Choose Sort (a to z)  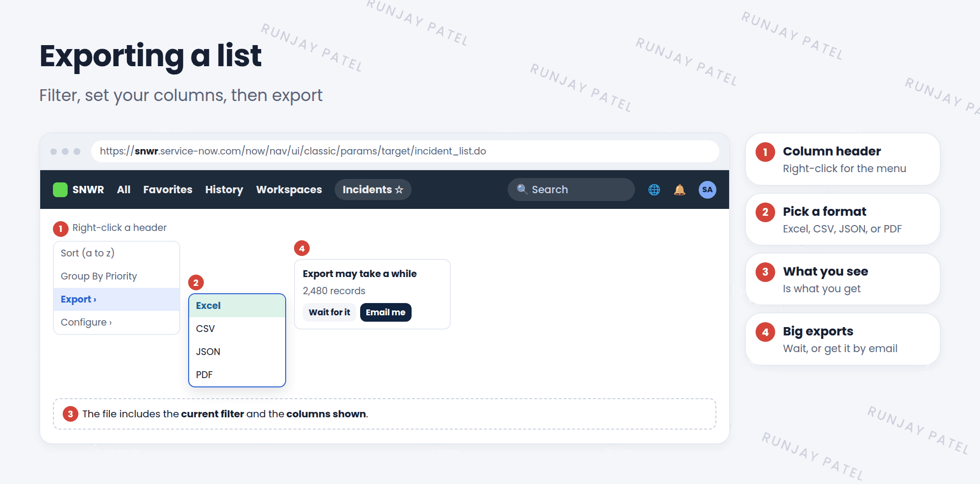coord(117,253)
